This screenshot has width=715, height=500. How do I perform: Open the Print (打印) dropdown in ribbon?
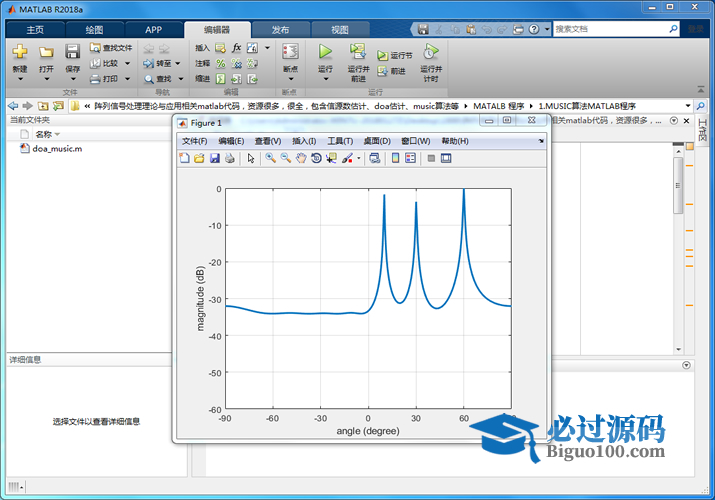(x=126, y=78)
